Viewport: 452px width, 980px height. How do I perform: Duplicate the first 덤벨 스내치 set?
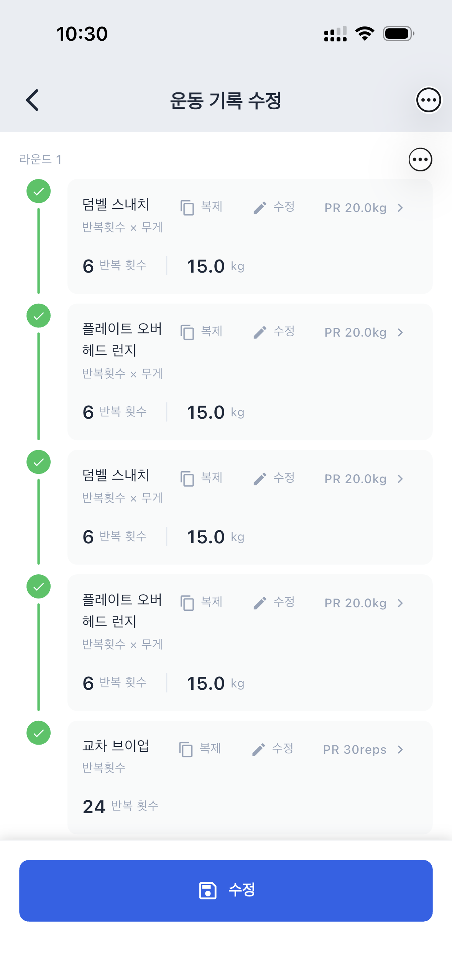coord(202,207)
